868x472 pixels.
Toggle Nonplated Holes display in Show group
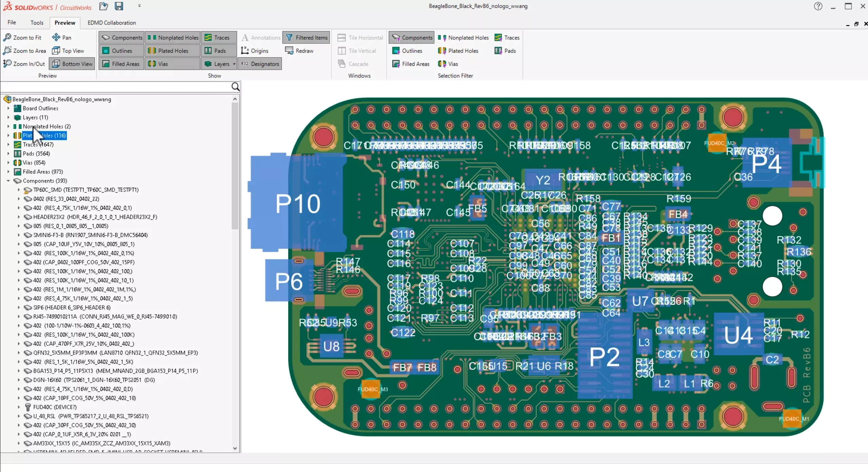tap(173, 37)
